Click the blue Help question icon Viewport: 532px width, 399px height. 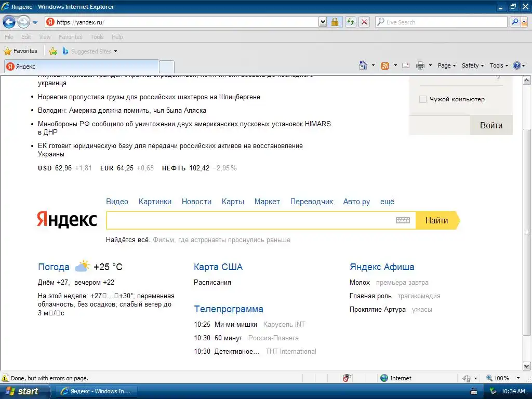click(517, 65)
